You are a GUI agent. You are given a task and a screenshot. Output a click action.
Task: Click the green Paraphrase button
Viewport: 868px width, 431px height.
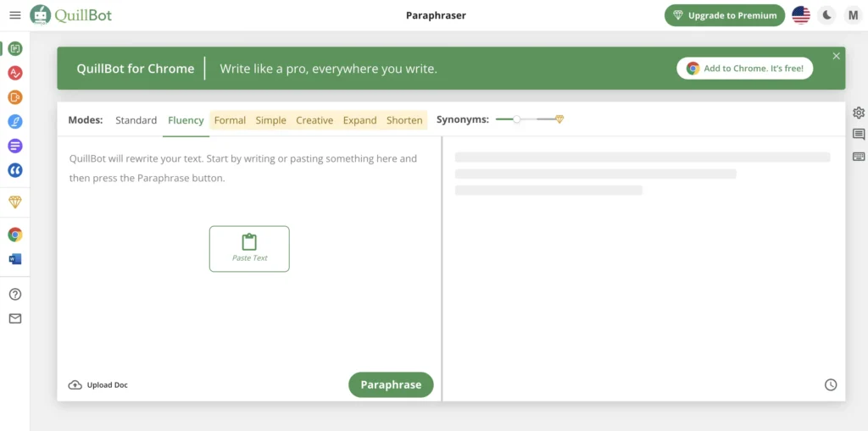pos(391,384)
